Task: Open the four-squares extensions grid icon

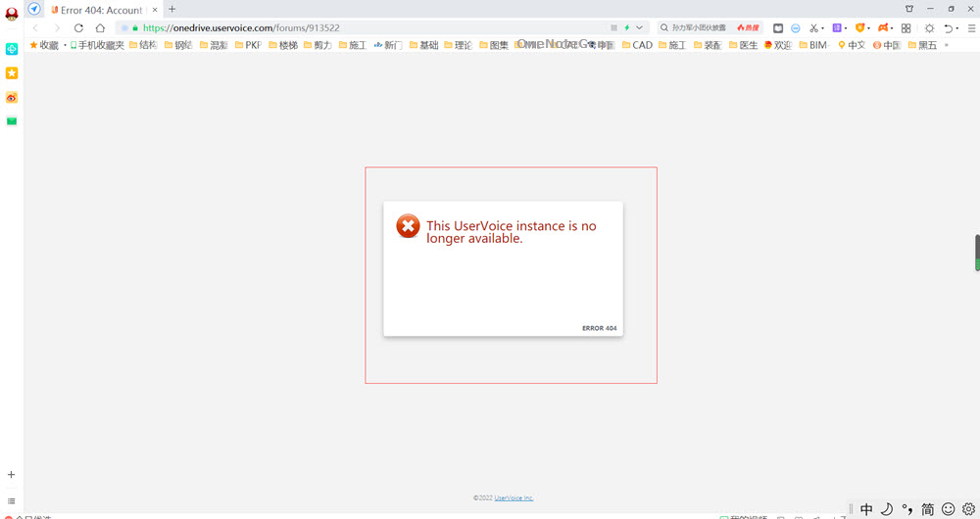Action: [906, 28]
